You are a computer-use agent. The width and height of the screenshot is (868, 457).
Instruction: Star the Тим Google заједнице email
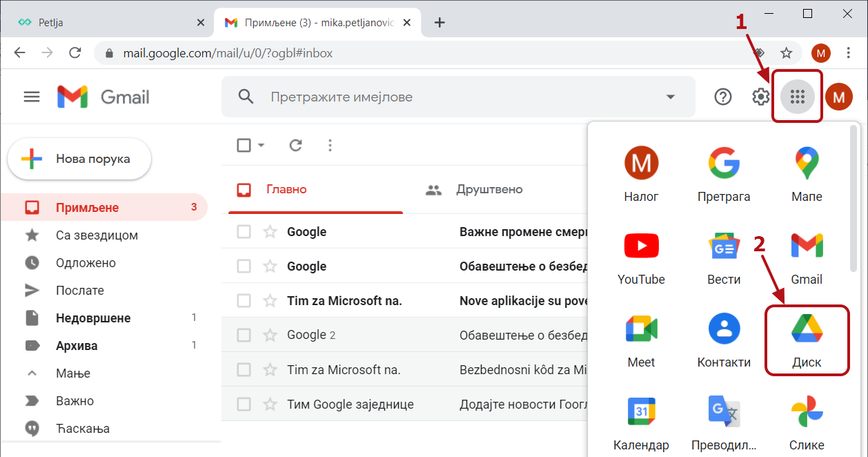click(x=270, y=405)
